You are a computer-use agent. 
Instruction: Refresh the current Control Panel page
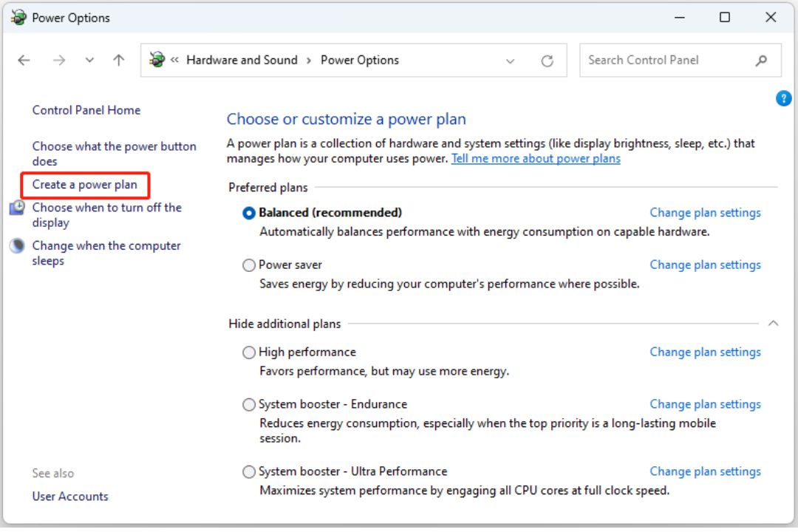[x=547, y=60]
